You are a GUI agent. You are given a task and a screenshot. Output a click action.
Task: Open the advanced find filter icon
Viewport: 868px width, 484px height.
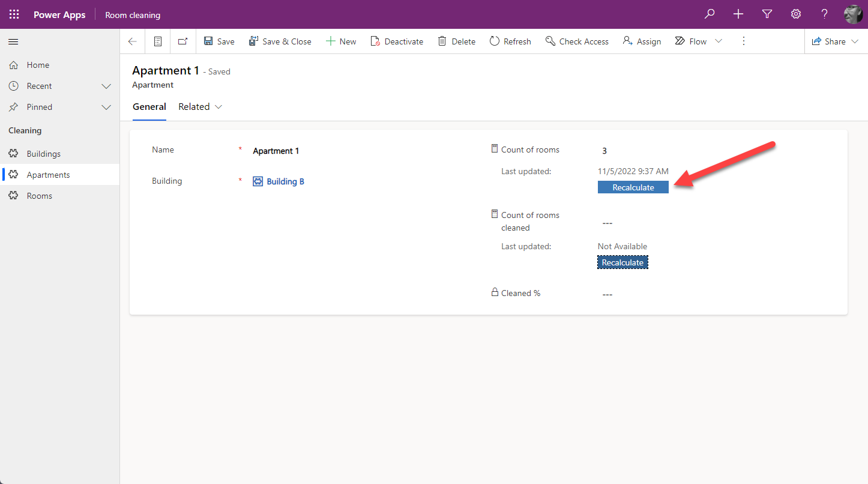767,14
